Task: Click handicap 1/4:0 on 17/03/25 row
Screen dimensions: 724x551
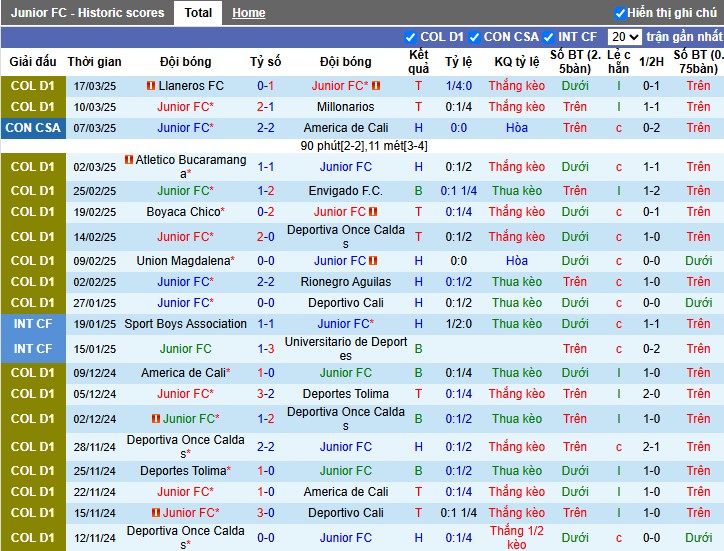Action: coord(459,86)
